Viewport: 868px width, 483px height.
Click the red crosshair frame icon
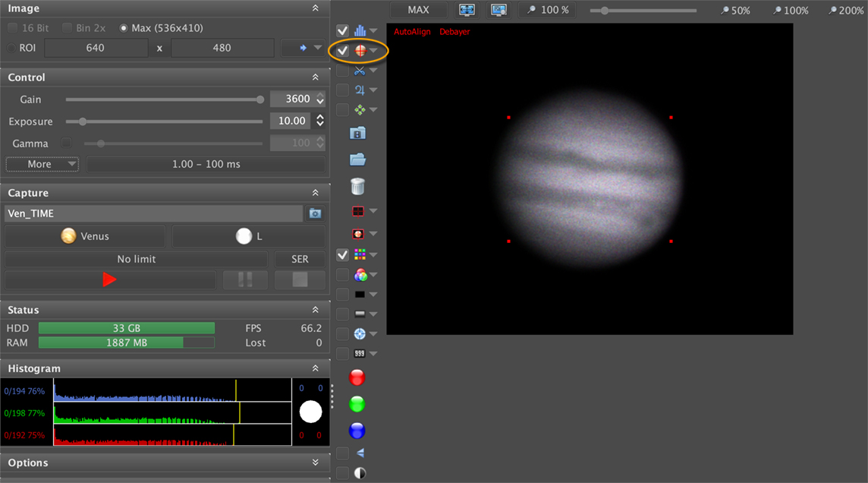click(359, 211)
